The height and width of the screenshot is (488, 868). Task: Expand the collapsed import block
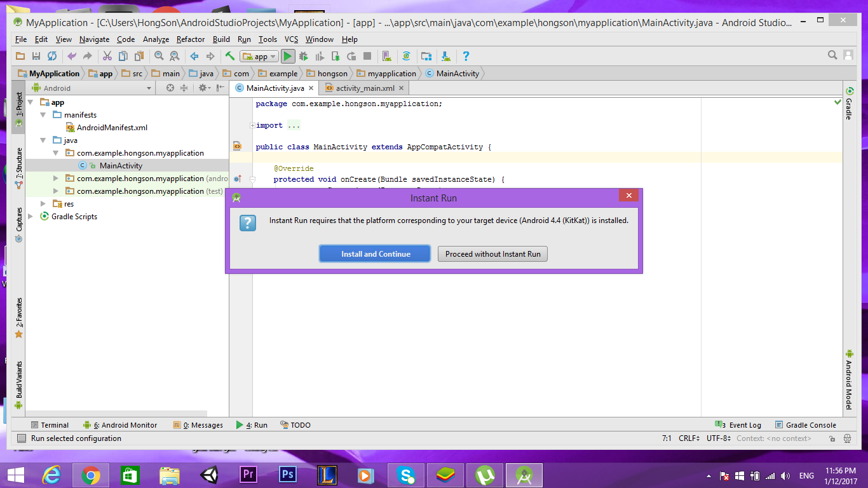pyautogui.click(x=252, y=125)
